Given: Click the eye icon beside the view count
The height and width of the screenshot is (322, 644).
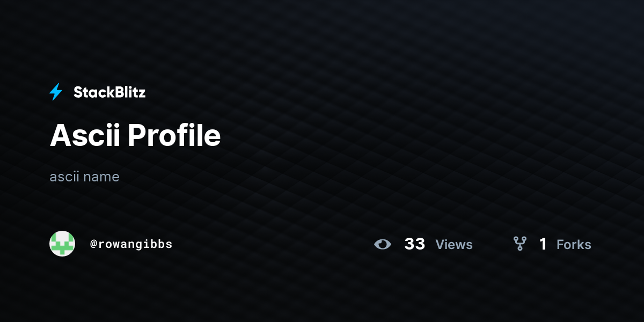Looking at the screenshot, I should pyautogui.click(x=383, y=244).
